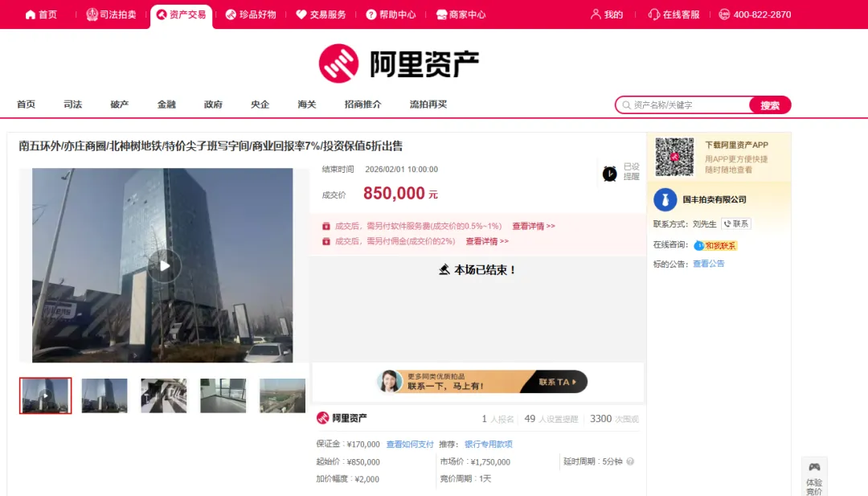The height and width of the screenshot is (496, 868).
Task: Open 司法拍卖 in the top bar
Action: (111, 14)
